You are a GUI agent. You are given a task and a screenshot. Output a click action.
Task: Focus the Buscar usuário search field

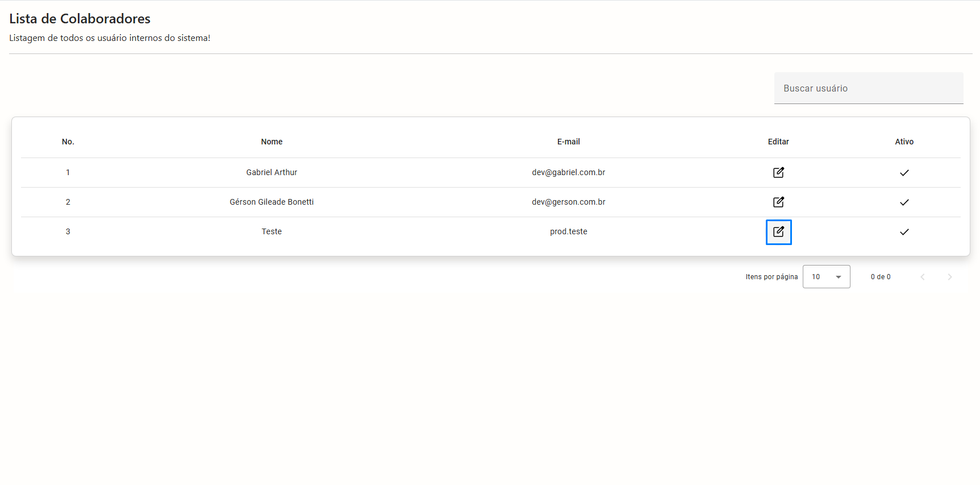(x=868, y=88)
